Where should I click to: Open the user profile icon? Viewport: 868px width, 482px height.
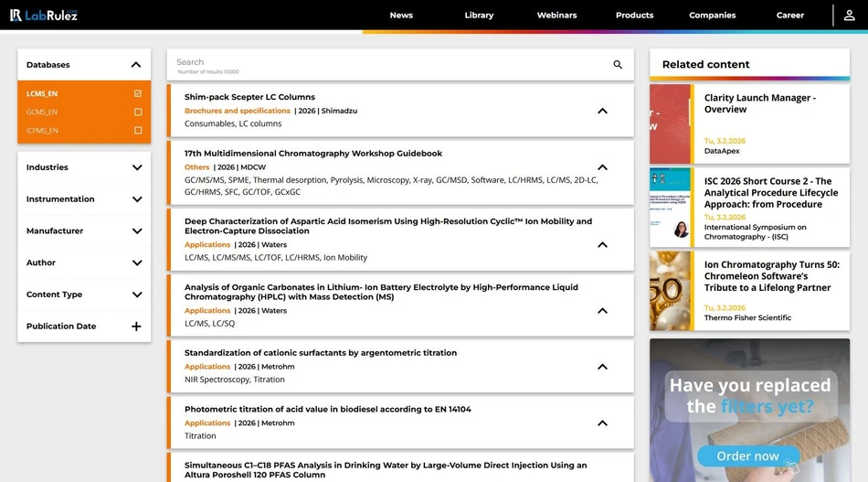[849, 16]
